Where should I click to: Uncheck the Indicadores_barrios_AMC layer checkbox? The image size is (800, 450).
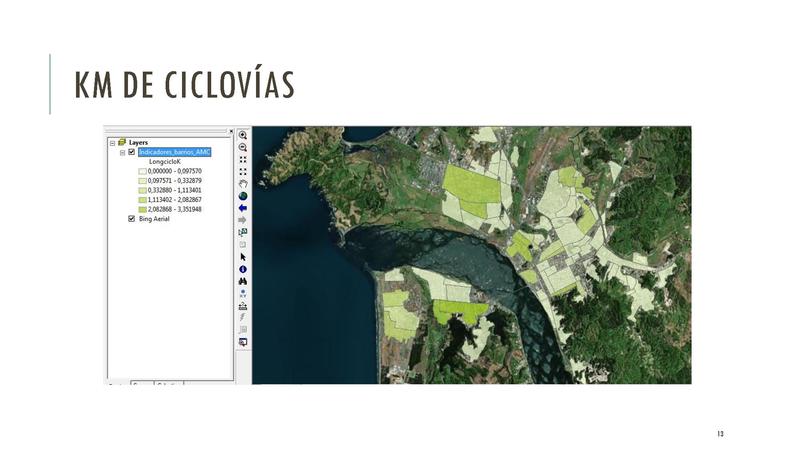click(131, 152)
